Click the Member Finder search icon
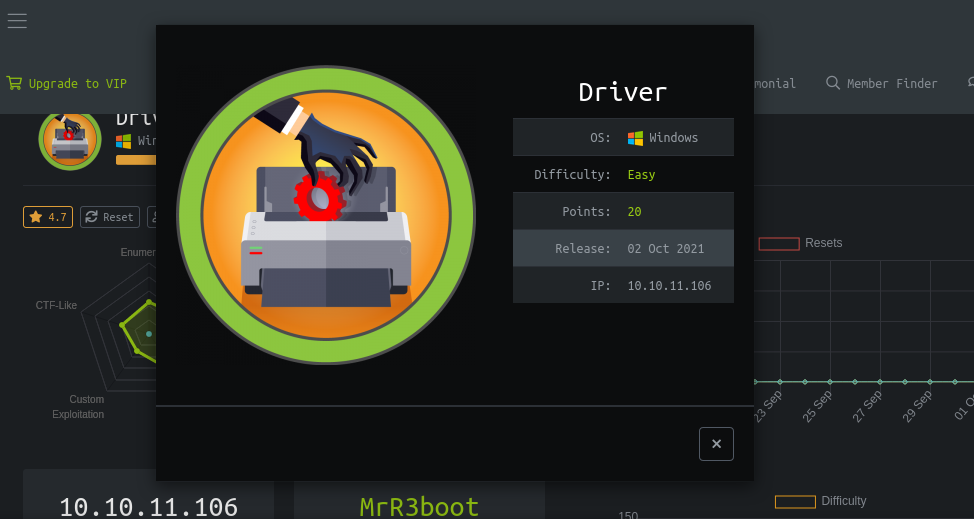The height and width of the screenshot is (519, 974). (x=832, y=84)
